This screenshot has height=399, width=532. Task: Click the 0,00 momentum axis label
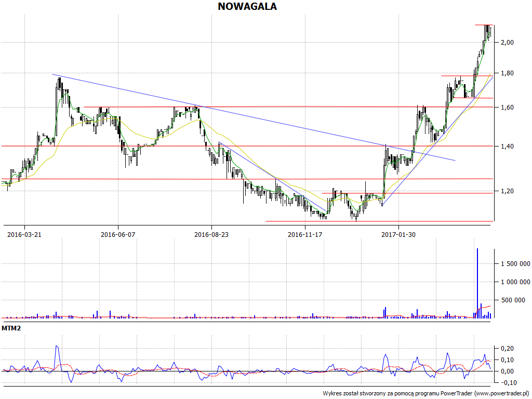[x=507, y=371]
